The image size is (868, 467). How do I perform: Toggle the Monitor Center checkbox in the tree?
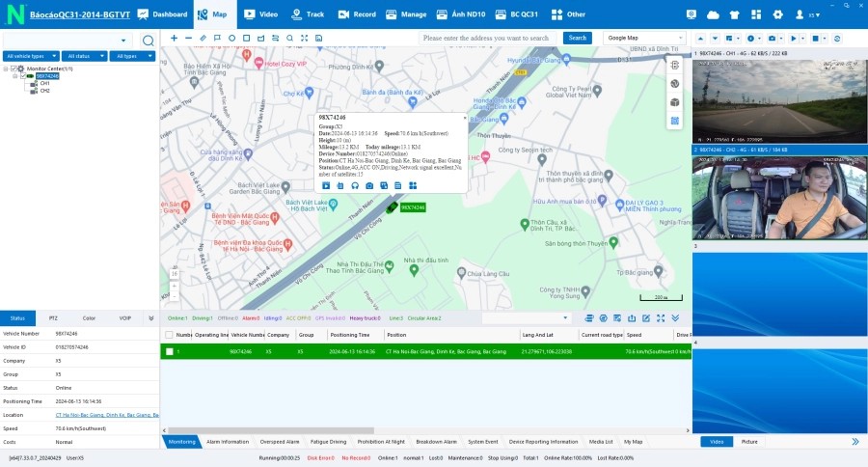point(14,69)
